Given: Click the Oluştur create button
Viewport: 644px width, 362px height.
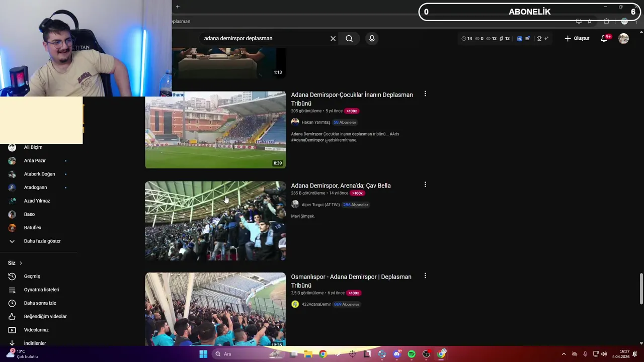Looking at the screenshot, I should [577, 38].
